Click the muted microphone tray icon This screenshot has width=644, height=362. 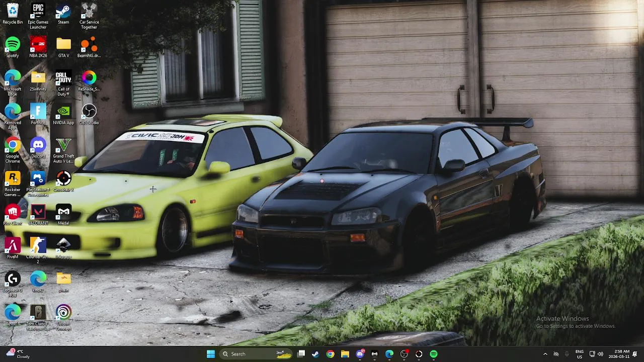pyautogui.click(x=567, y=354)
